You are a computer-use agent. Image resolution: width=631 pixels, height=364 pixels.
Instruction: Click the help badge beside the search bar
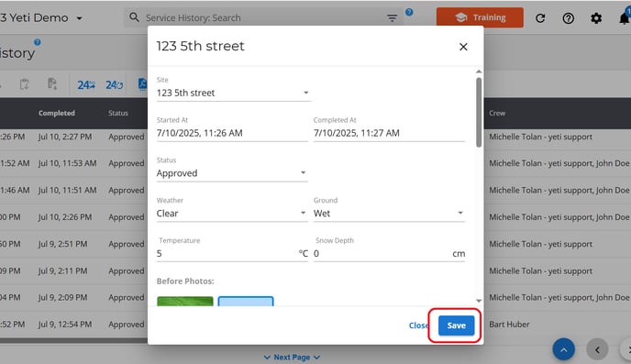pos(409,12)
